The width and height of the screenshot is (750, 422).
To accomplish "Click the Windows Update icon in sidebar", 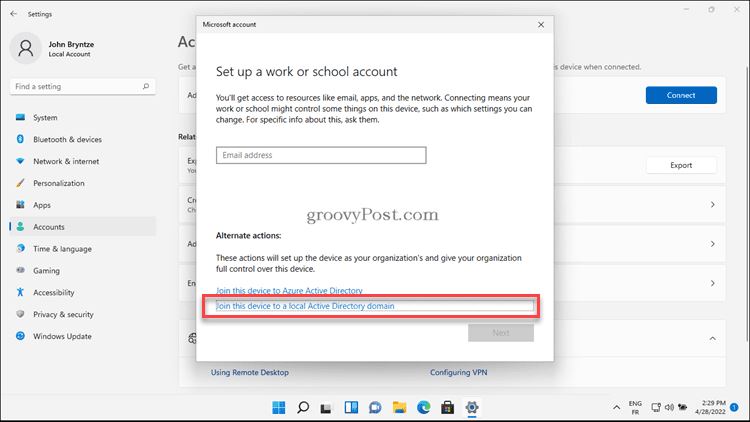I will 20,336.
